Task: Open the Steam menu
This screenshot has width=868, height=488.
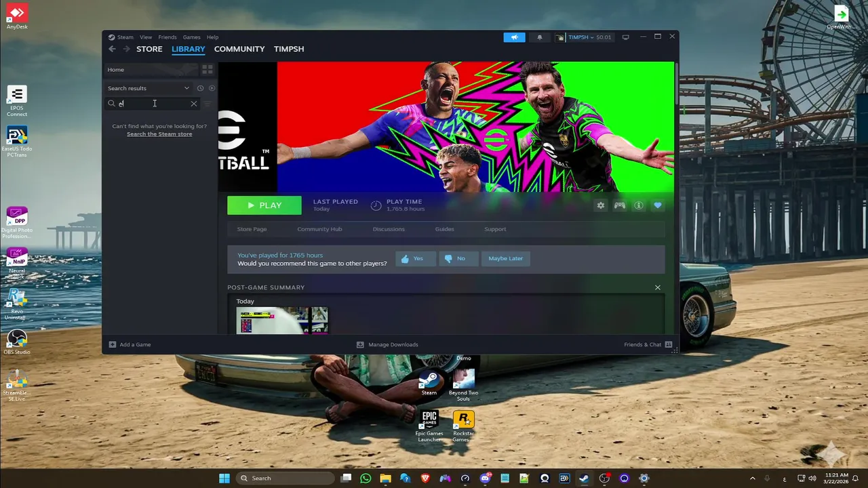Action: [125, 37]
